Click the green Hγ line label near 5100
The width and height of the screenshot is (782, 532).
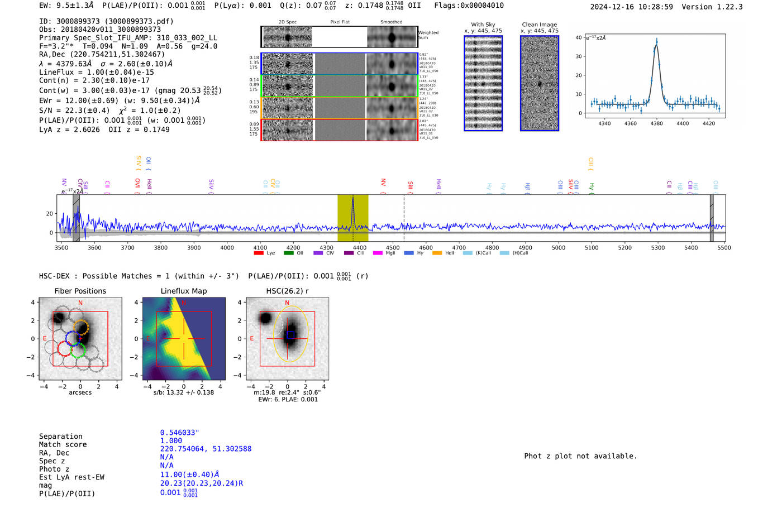pos(592,189)
